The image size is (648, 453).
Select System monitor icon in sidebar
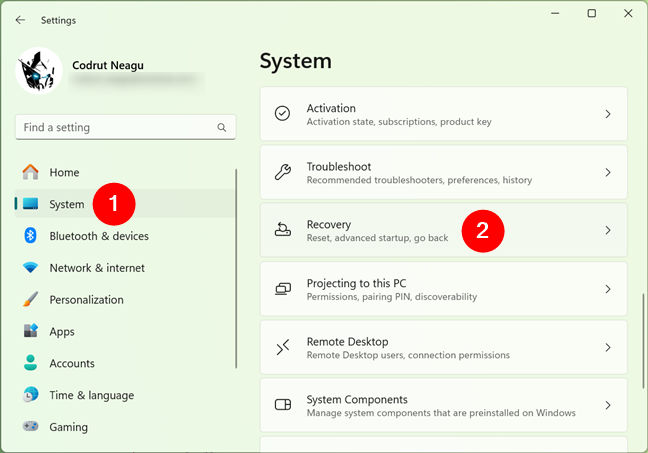tap(31, 204)
